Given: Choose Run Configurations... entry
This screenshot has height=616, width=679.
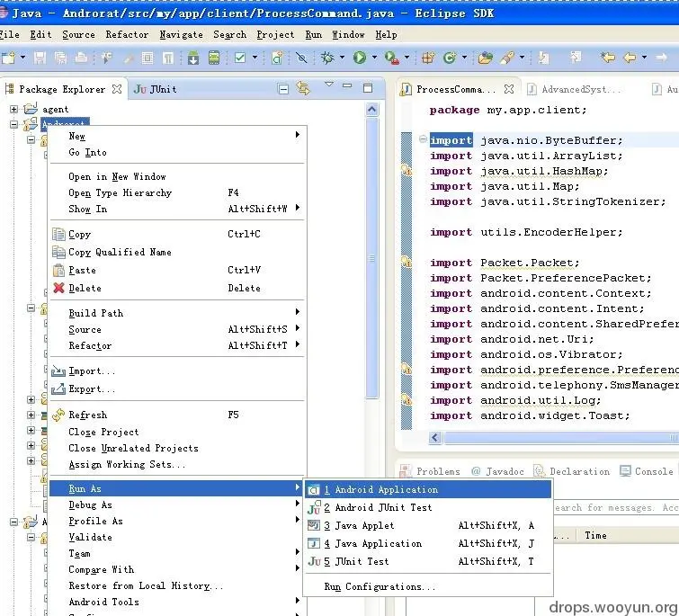Looking at the screenshot, I should tap(380, 587).
